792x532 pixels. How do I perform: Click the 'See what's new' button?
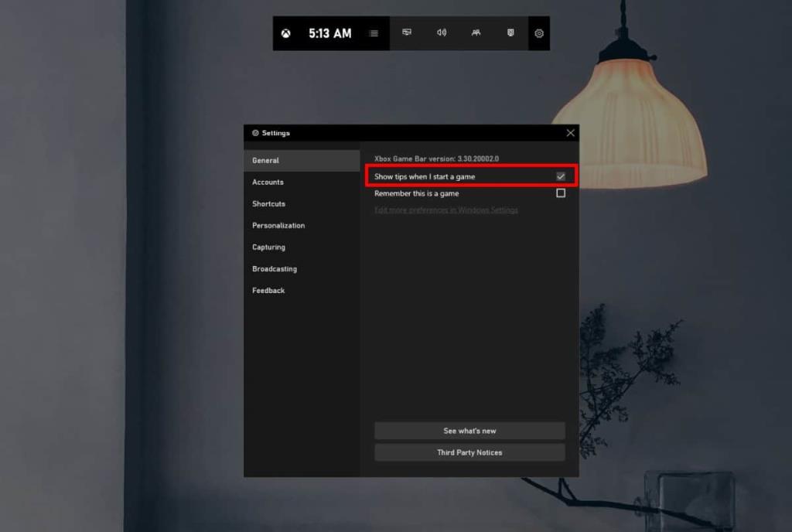coord(469,431)
